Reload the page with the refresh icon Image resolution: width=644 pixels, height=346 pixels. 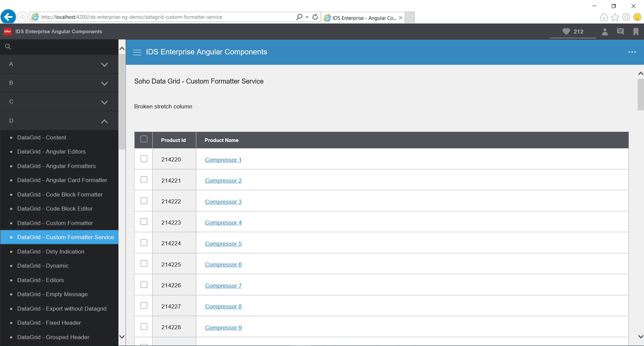pos(315,17)
